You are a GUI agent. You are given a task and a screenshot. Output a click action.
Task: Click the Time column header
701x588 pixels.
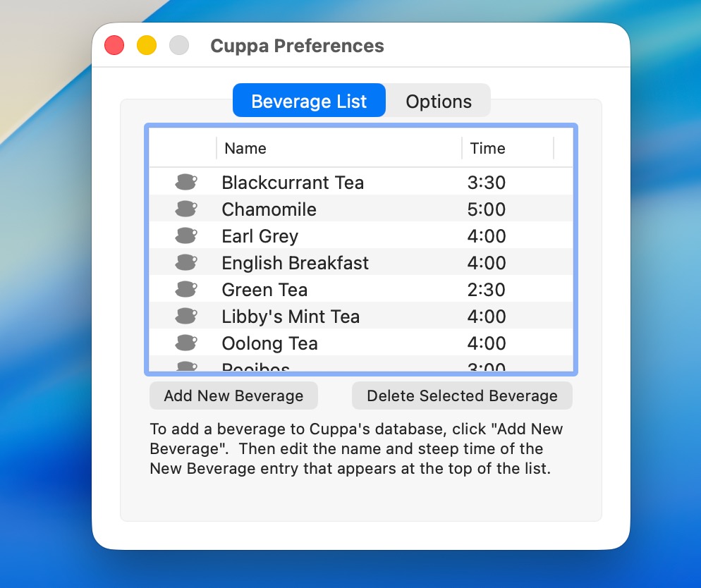(488, 148)
